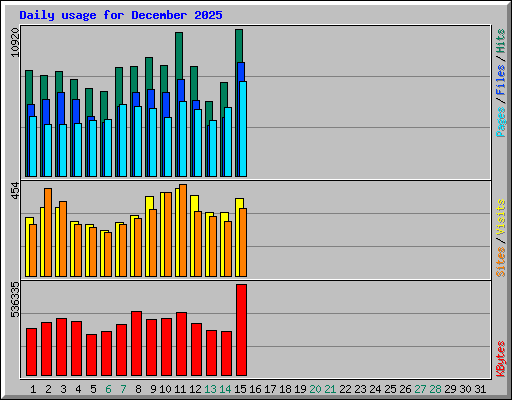512x400 pixels.
Task: Click the red KBytes bar for day 1
Action: point(31,352)
